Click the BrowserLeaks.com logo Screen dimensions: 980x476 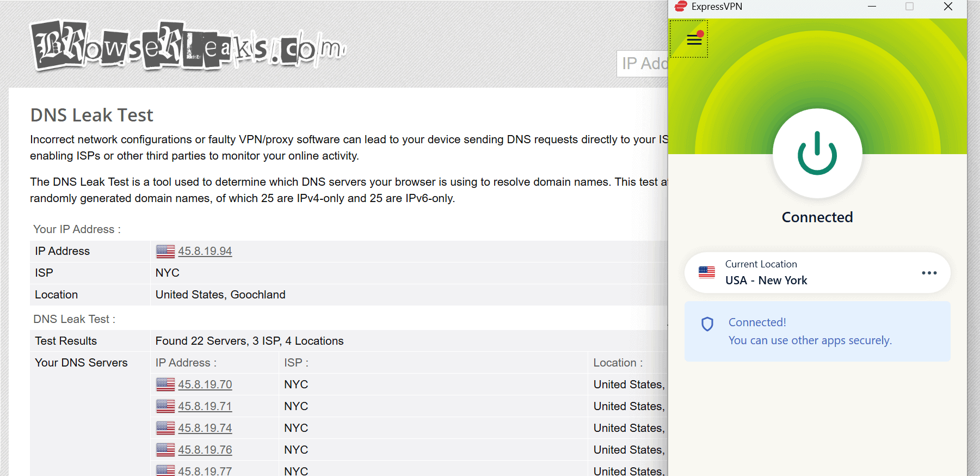[x=188, y=46]
